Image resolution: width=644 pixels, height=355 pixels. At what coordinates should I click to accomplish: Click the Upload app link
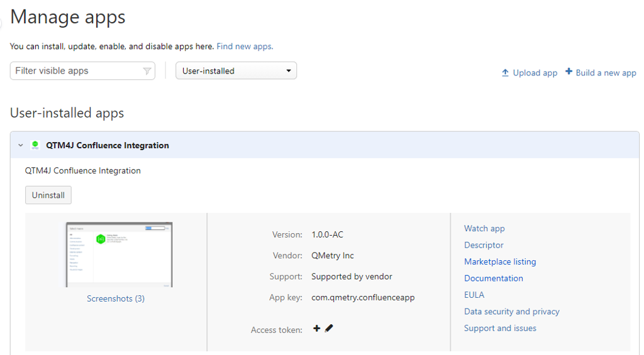[x=535, y=73]
